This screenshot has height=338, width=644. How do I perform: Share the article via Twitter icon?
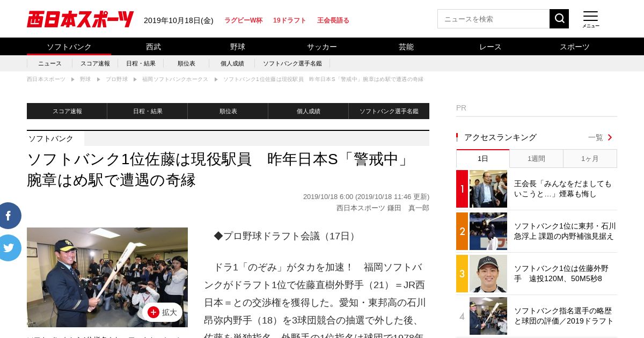[9, 248]
